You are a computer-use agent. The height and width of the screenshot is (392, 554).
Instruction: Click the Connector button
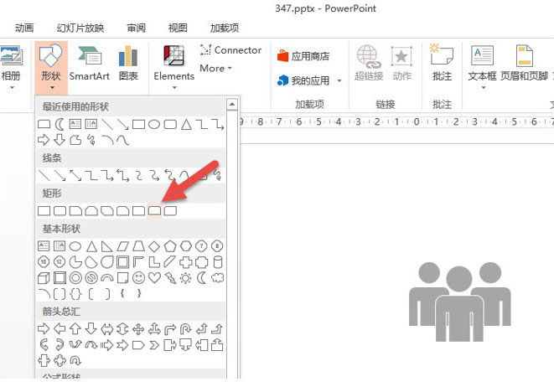[x=230, y=50]
